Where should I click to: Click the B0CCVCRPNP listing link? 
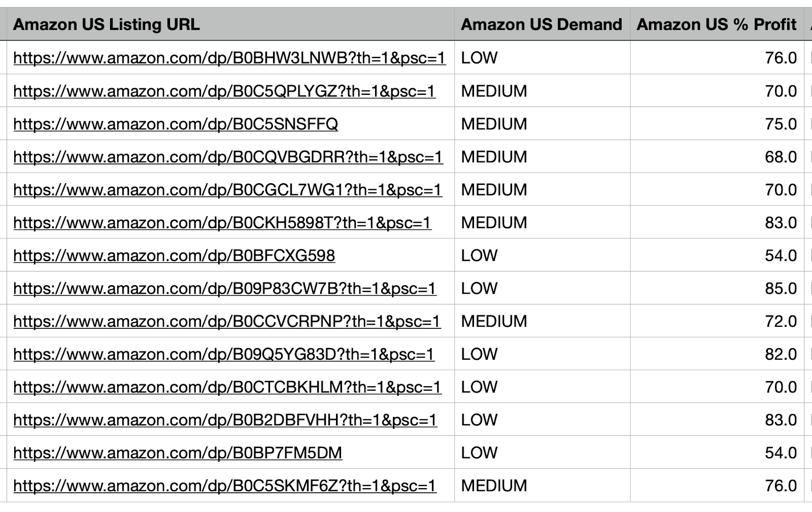click(x=227, y=322)
